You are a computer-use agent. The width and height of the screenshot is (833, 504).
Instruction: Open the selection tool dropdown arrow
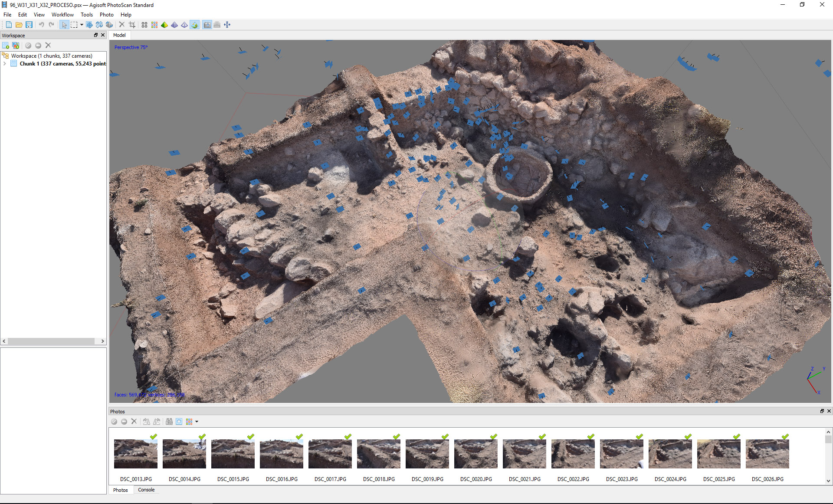coord(82,25)
